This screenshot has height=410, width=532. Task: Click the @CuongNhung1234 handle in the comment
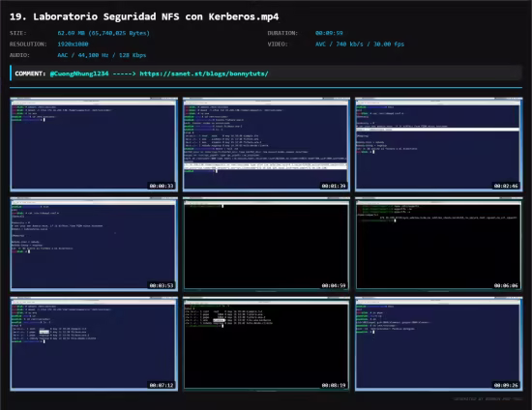pos(79,73)
